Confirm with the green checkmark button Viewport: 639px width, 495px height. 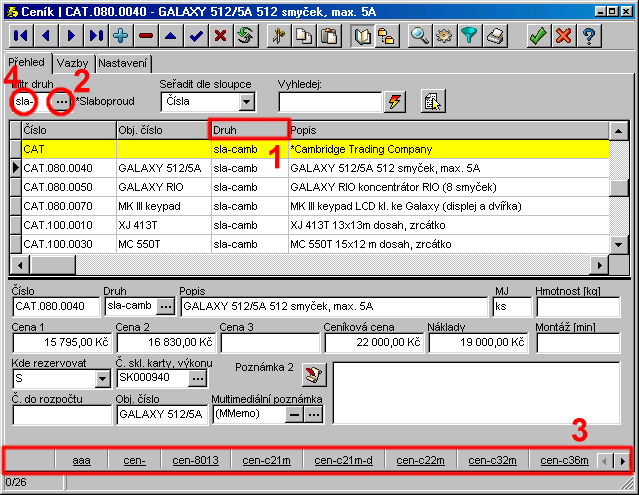[x=538, y=35]
